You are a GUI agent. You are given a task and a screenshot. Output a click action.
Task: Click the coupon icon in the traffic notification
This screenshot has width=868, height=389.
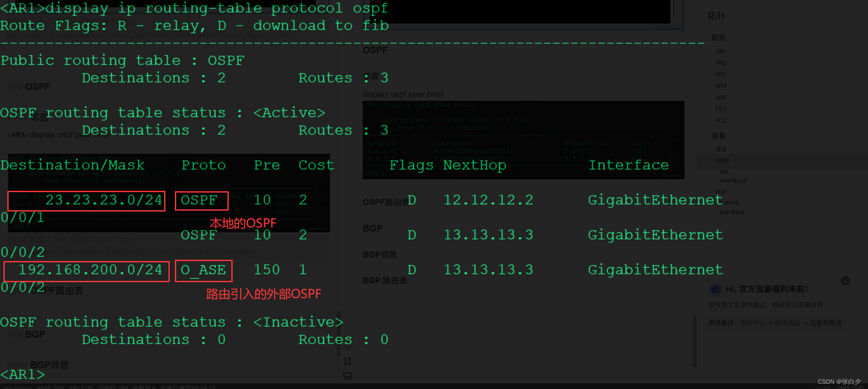coord(716,289)
